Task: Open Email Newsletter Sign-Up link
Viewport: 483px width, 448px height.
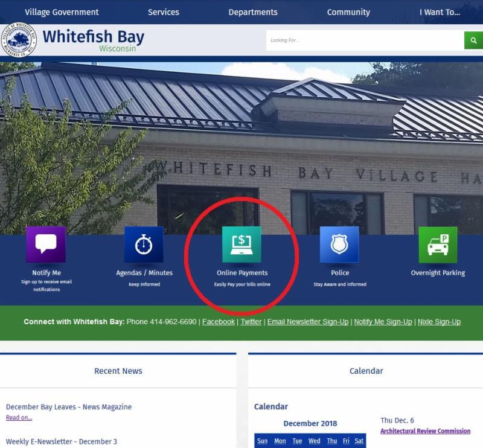Action: coord(308,322)
